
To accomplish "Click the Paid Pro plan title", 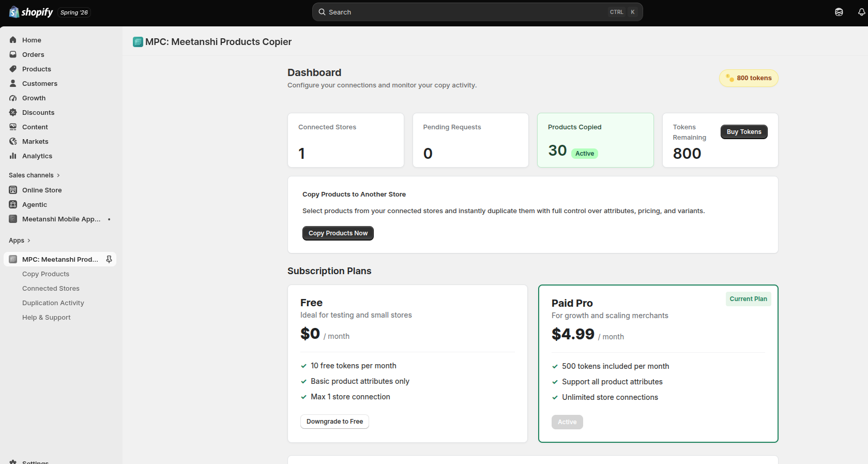I will [x=572, y=303].
